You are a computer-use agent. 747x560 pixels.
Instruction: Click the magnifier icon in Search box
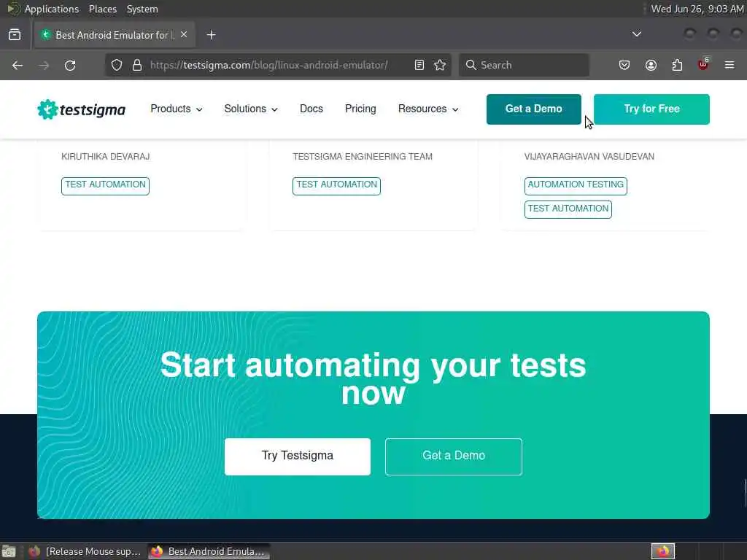tap(471, 65)
